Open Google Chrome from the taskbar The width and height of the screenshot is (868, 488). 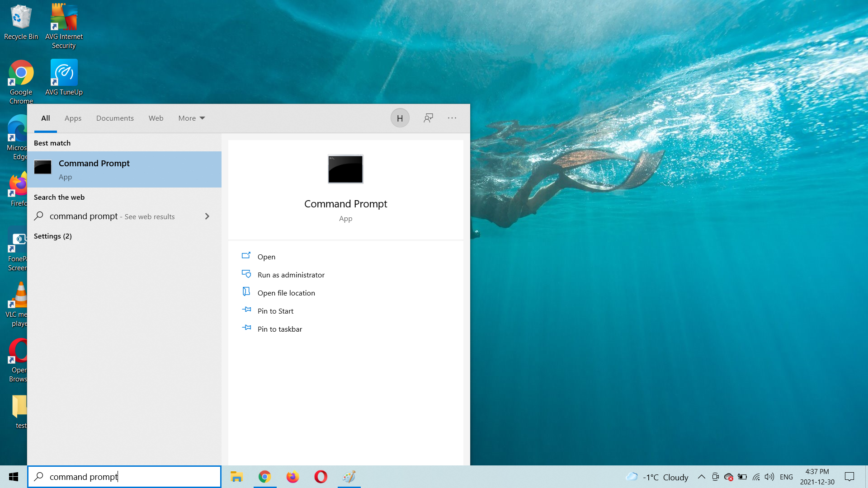click(x=264, y=477)
